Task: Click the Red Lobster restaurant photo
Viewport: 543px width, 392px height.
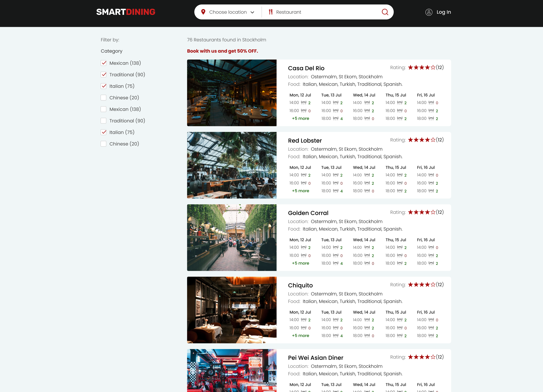Action: pos(232,165)
